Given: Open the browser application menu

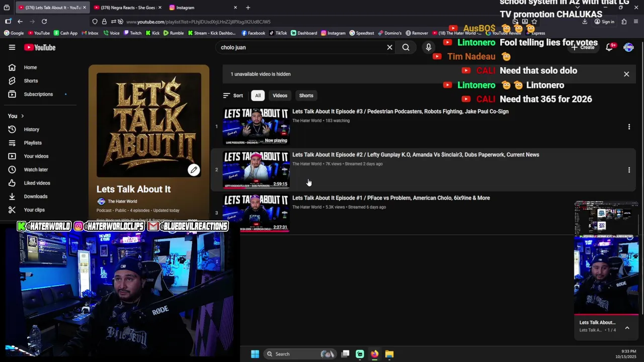Looking at the screenshot, I should 636,22.
